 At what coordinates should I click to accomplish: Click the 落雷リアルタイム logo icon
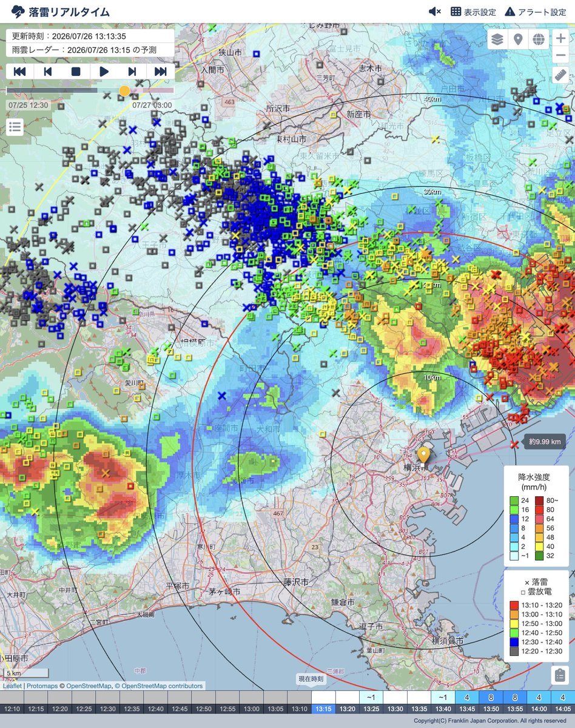[x=18, y=12]
